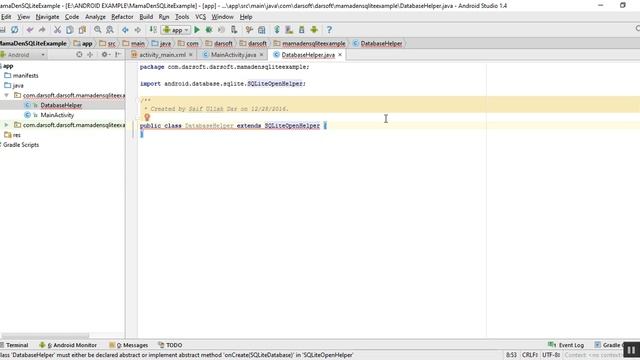The image size is (640, 360).
Task: Navigate Back with the left arrow icon
Action: coord(125,30)
